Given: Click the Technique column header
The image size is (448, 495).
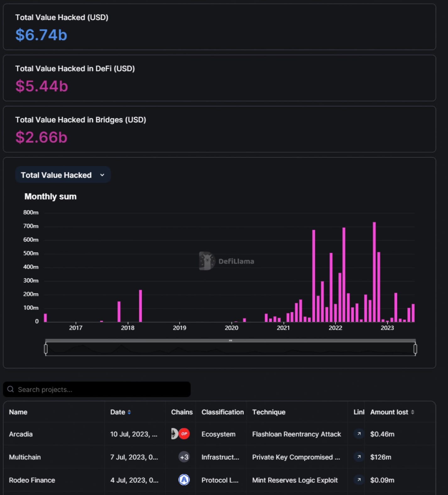Looking at the screenshot, I should (x=269, y=412).
